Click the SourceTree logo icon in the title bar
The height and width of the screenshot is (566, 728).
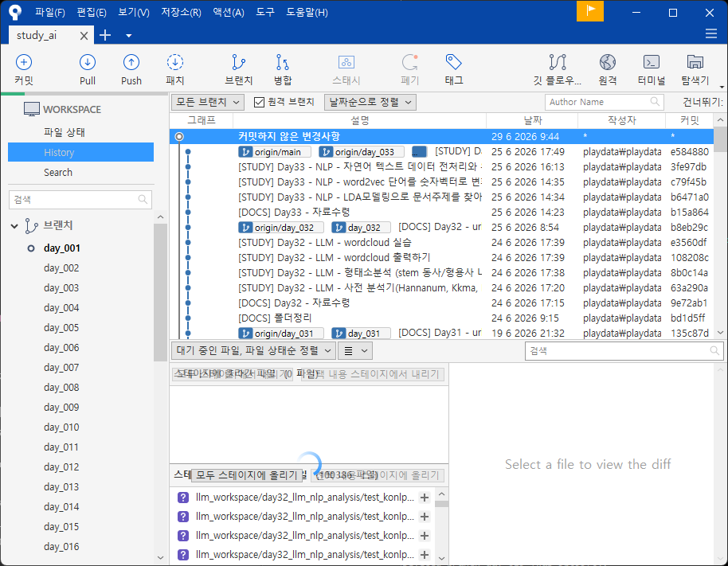point(15,12)
